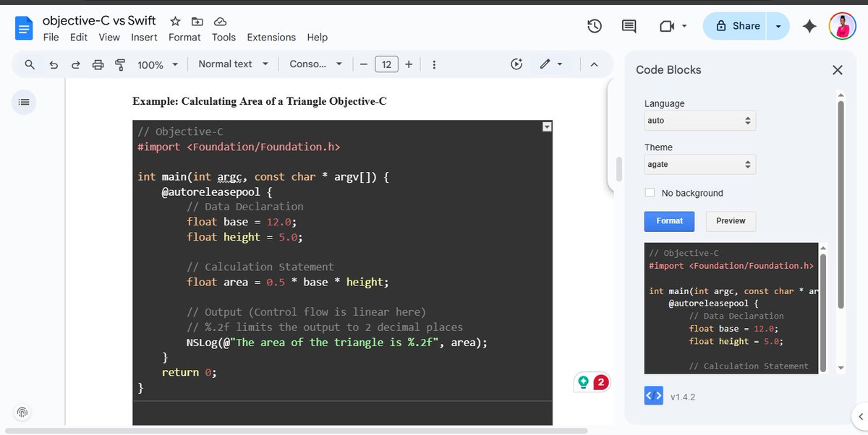Click the Code Blocks add-on logo icon
This screenshot has width=868, height=435.
[x=654, y=396]
